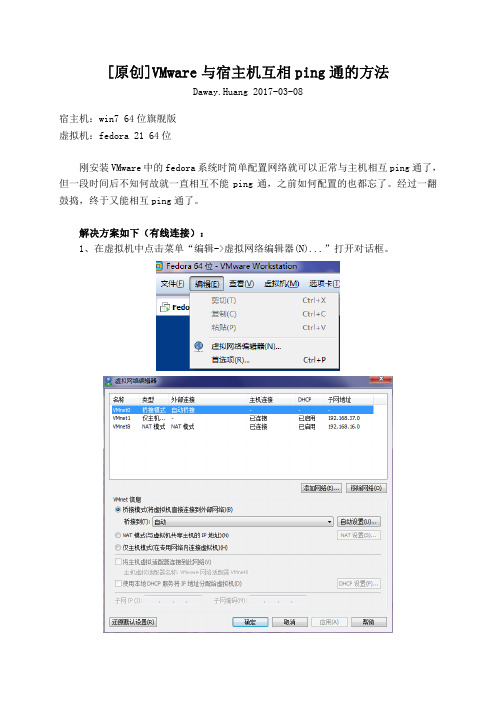Click the 已连接 cell in VMnet1 row

pos(258,418)
